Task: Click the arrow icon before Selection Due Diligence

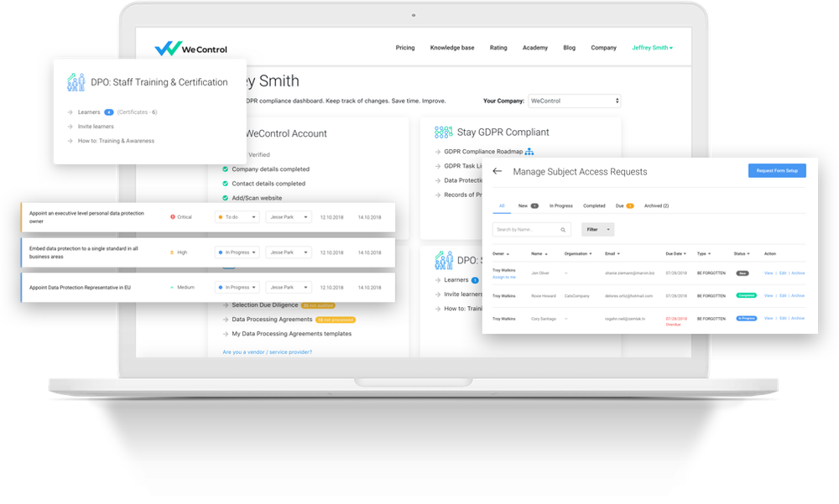Action: [226, 305]
